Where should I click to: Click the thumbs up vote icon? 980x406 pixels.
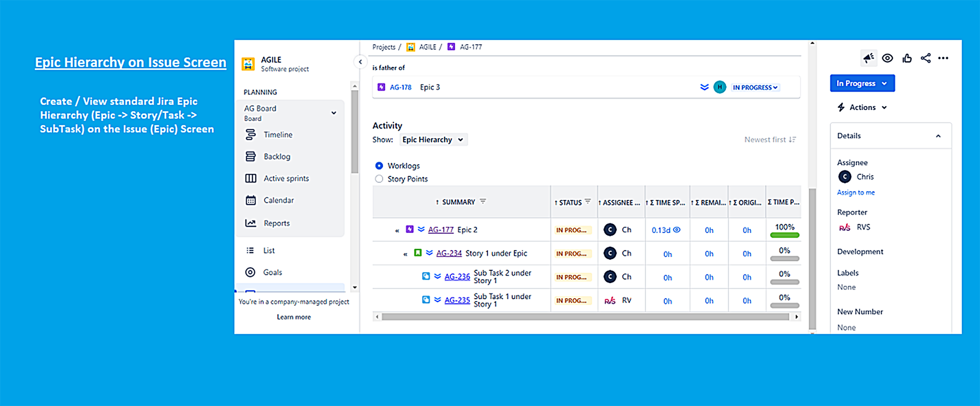(907, 58)
